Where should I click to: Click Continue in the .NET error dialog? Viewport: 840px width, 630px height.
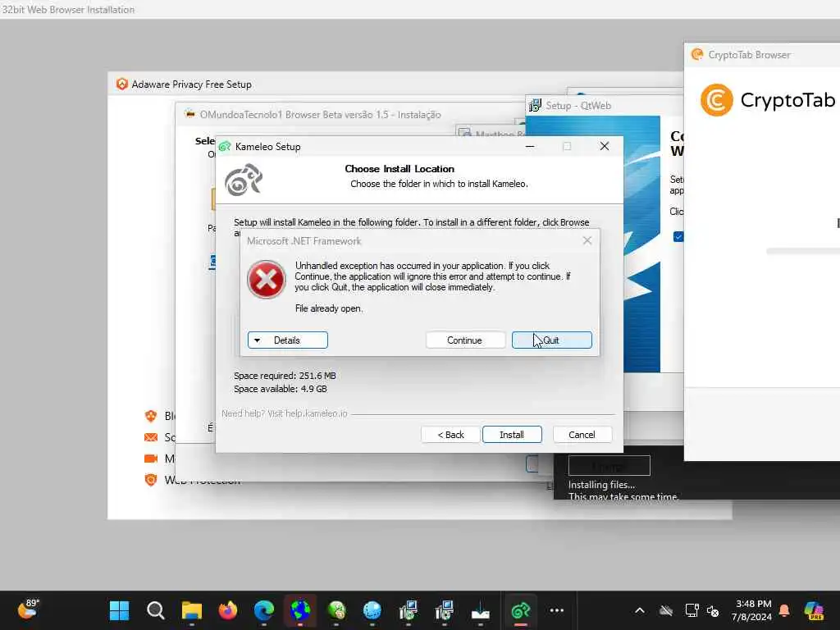(465, 340)
